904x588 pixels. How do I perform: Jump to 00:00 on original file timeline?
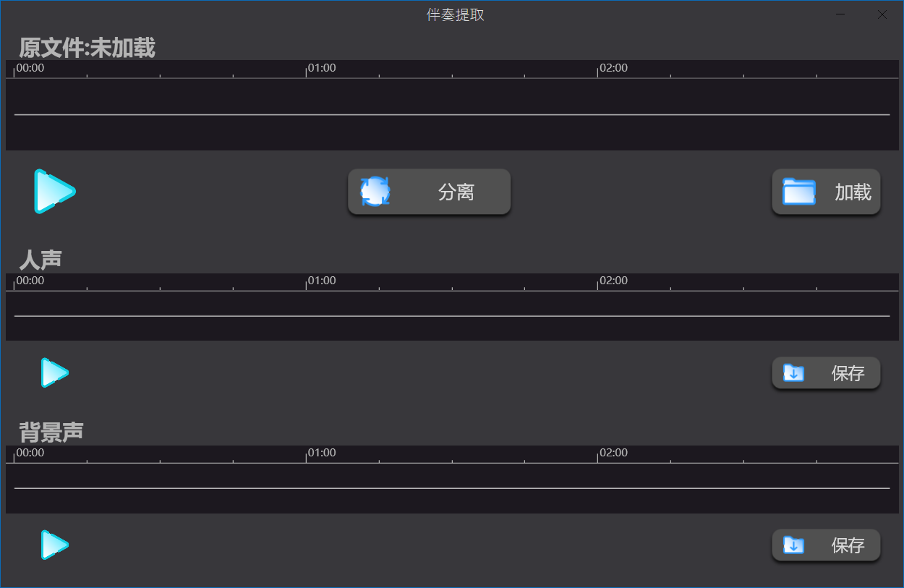click(15, 69)
